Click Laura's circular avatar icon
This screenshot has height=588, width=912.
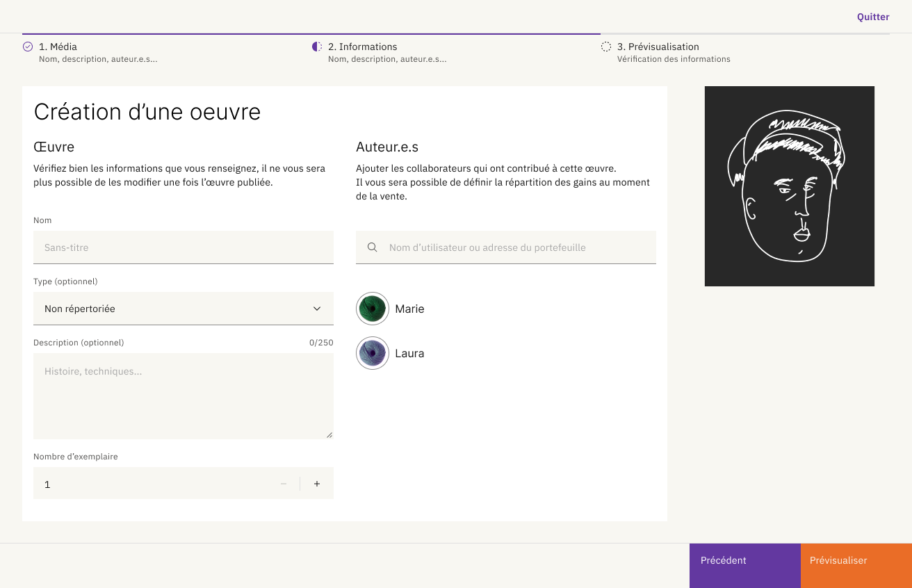(373, 353)
